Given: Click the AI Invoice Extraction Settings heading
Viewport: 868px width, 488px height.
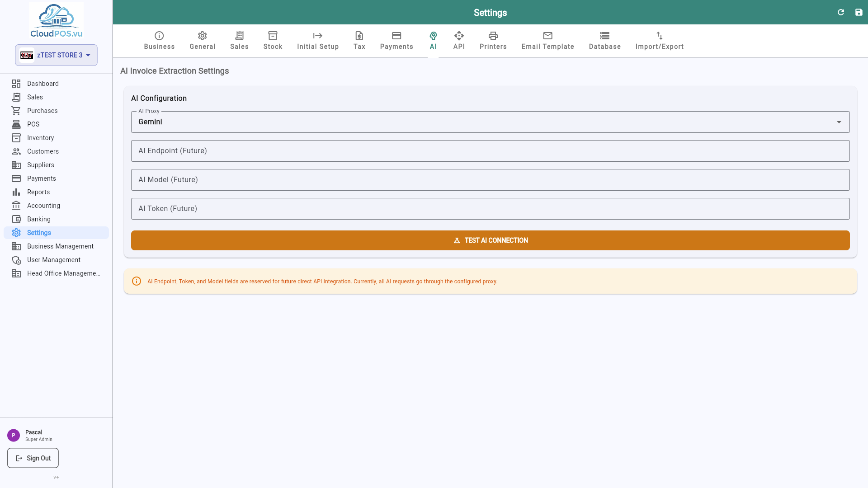Looking at the screenshot, I should pyautogui.click(x=175, y=71).
